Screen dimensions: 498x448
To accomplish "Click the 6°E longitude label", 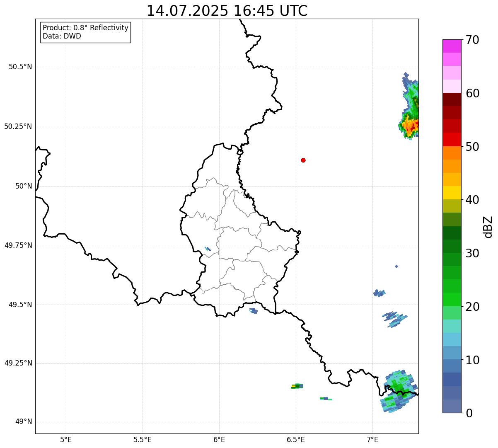I will click(219, 440).
